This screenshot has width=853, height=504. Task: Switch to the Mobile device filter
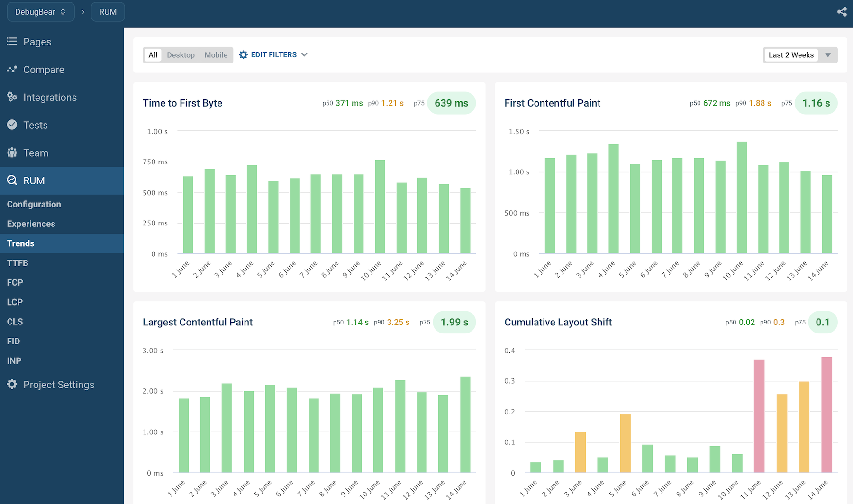(216, 55)
